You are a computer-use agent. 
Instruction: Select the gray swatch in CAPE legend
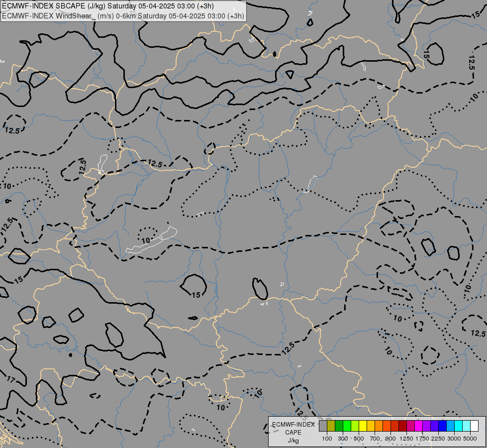click(323, 426)
